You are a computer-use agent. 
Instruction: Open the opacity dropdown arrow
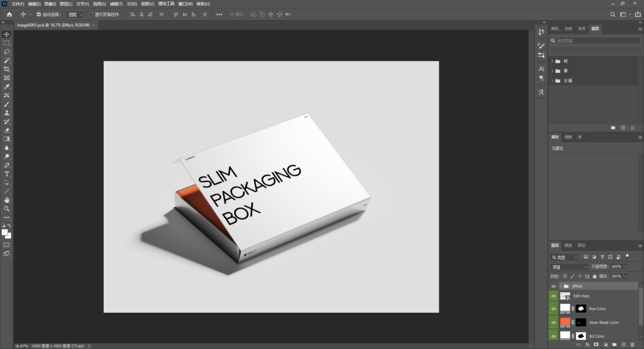[626, 267]
